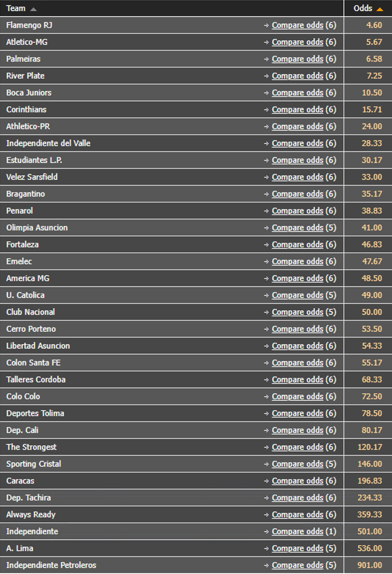
Task: Sort by Odds using orange arrow
Action: tap(380, 9)
